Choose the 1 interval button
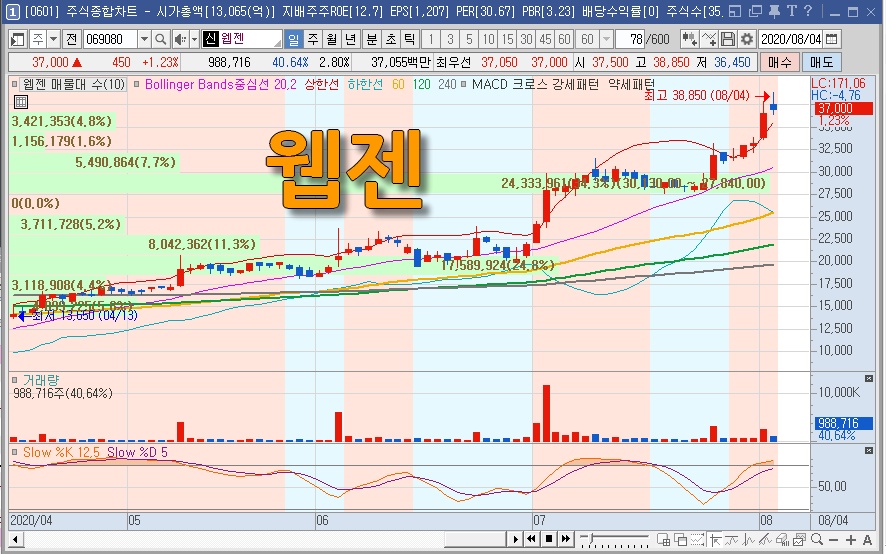886x554 pixels. click(x=431, y=39)
